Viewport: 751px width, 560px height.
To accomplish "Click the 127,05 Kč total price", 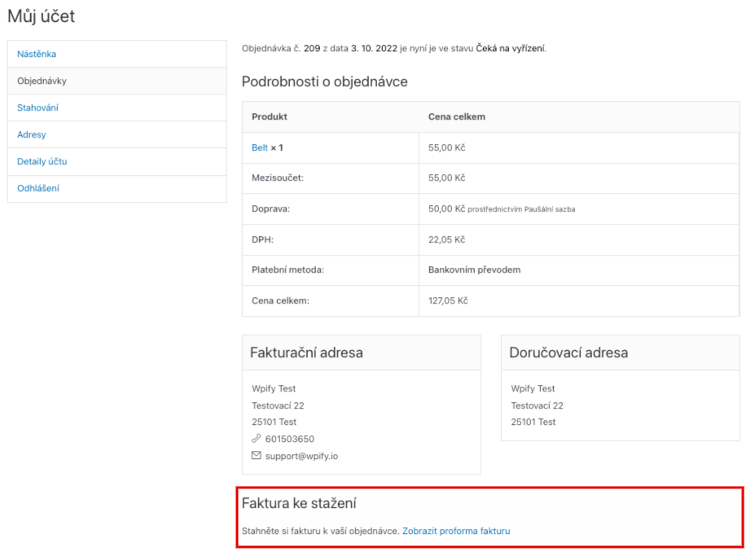I will [448, 301].
